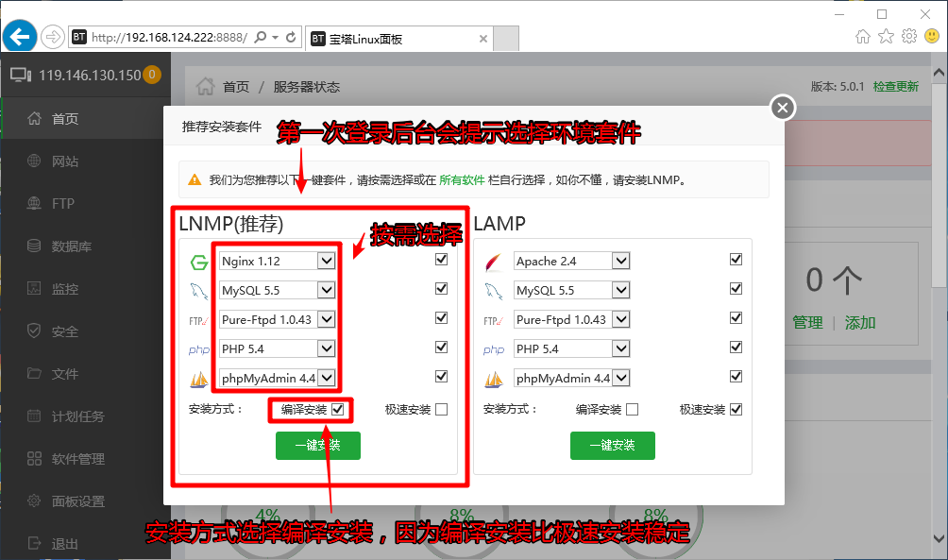Uncheck the LNMP Nginx 1.12 checkbox
The height and width of the screenshot is (560, 948).
click(x=441, y=260)
